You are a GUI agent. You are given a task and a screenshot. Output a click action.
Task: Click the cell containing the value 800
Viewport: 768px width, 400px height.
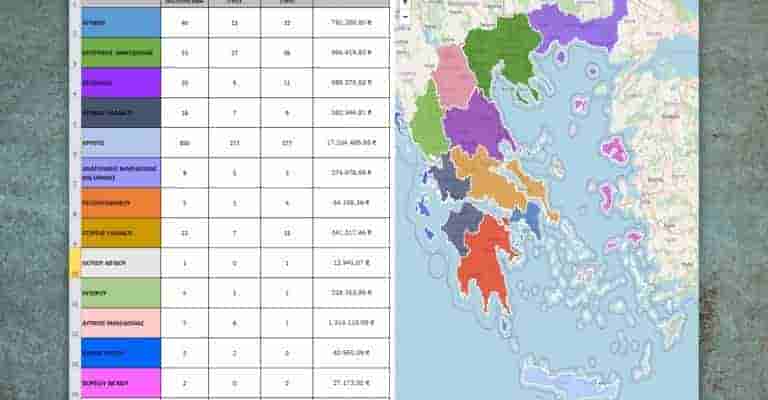(x=184, y=143)
